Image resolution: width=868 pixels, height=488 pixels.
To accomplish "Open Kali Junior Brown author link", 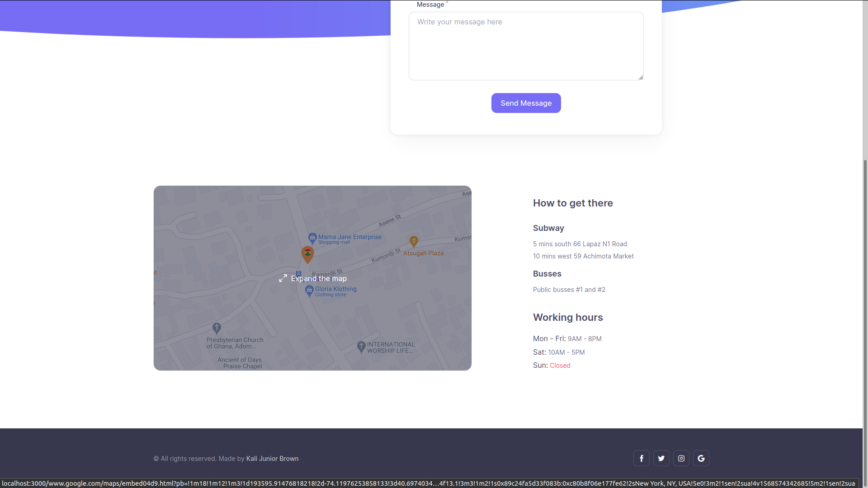I will click(x=272, y=459).
